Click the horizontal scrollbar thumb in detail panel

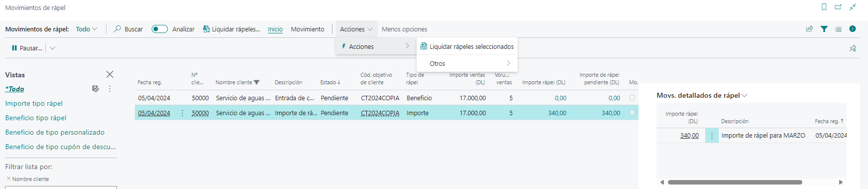pyautogui.click(x=735, y=182)
